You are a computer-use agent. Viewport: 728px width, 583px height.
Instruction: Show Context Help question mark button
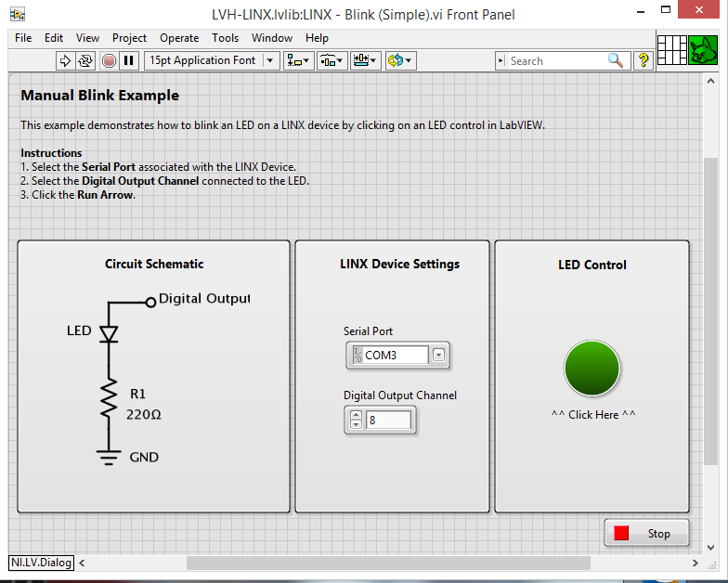pyautogui.click(x=643, y=60)
